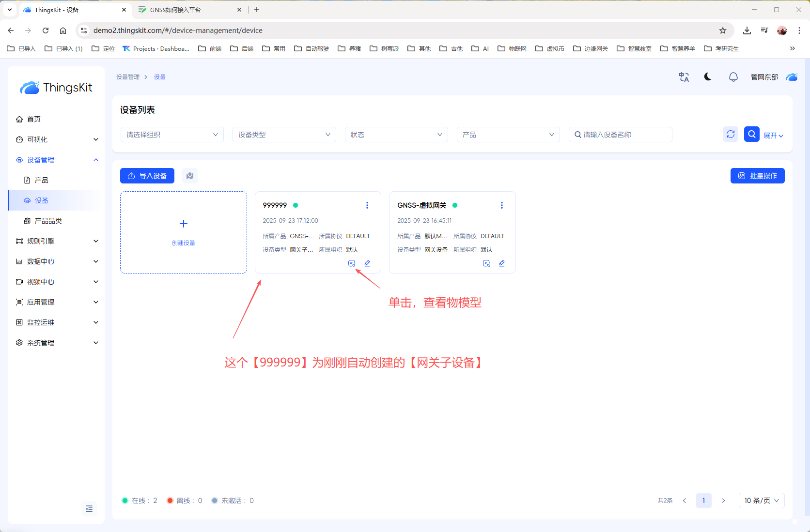Expand the 规则引擎 sidebar menu

(x=56, y=241)
